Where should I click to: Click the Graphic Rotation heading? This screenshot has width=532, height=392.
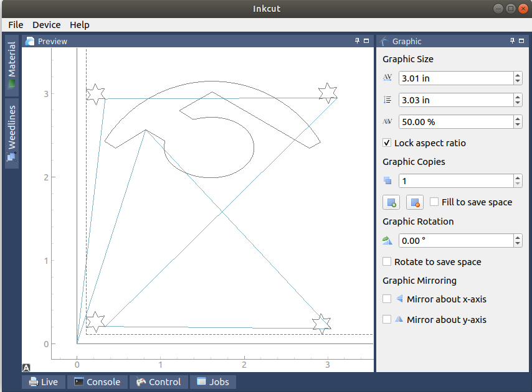[x=418, y=222]
